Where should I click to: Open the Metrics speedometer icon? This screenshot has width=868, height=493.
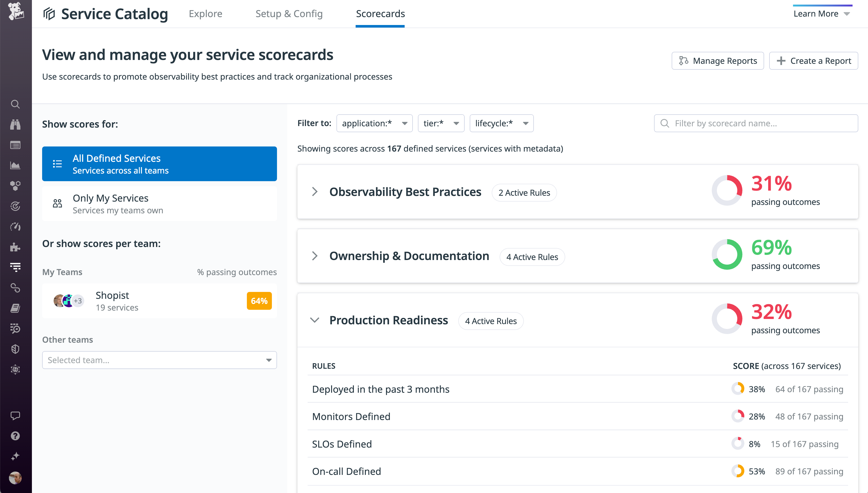[x=15, y=226]
